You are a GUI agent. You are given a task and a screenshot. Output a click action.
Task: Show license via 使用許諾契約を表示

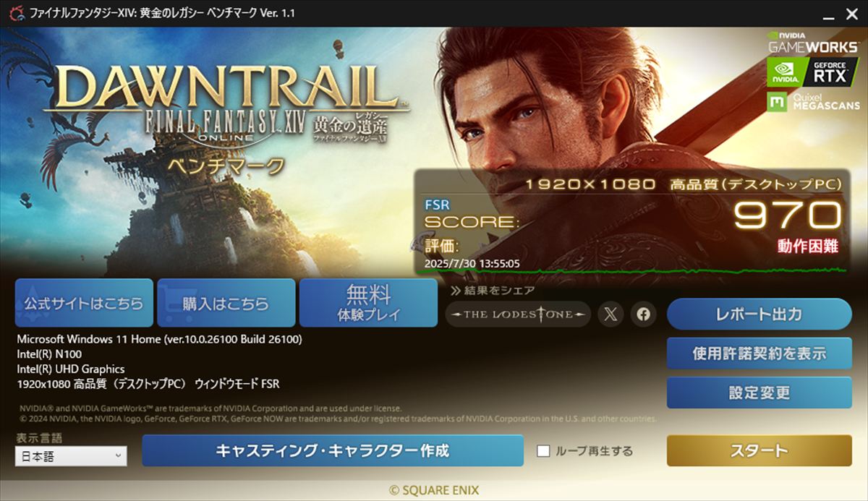[x=759, y=354]
